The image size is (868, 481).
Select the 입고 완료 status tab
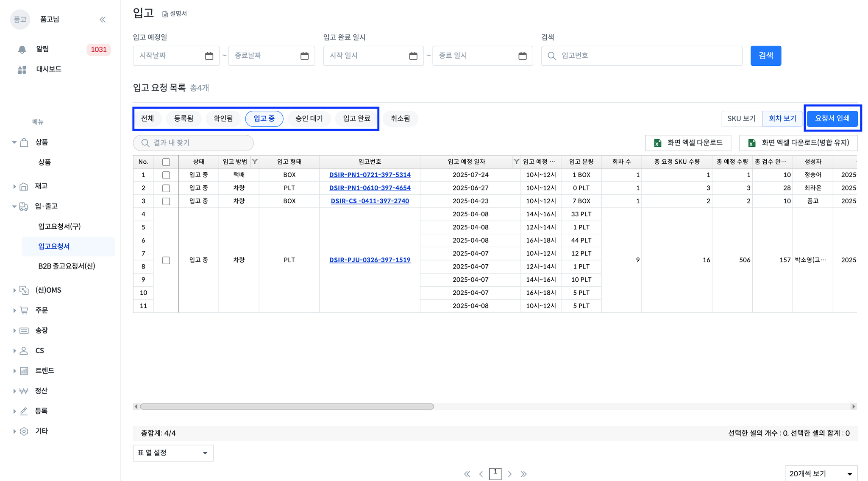pos(356,119)
